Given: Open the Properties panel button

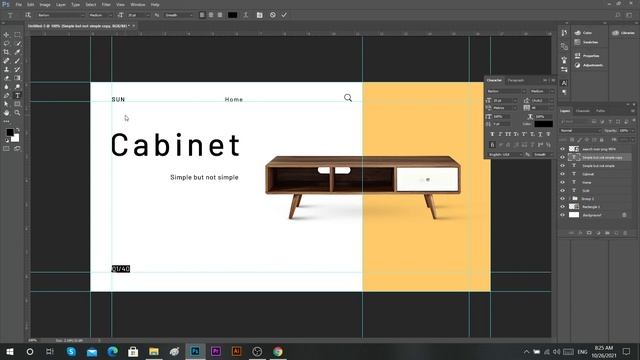Looking at the screenshot, I should [x=588, y=56].
